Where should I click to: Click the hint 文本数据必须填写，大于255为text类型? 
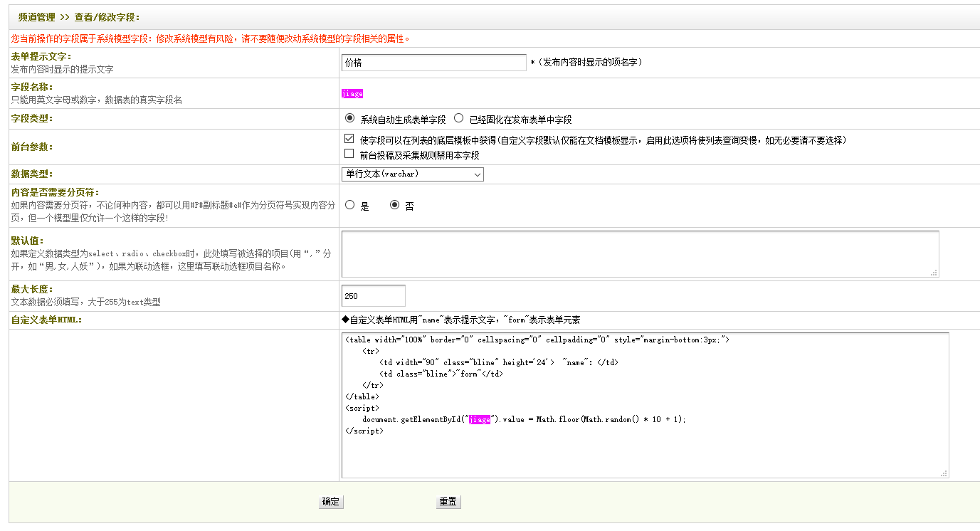[86, 303]
